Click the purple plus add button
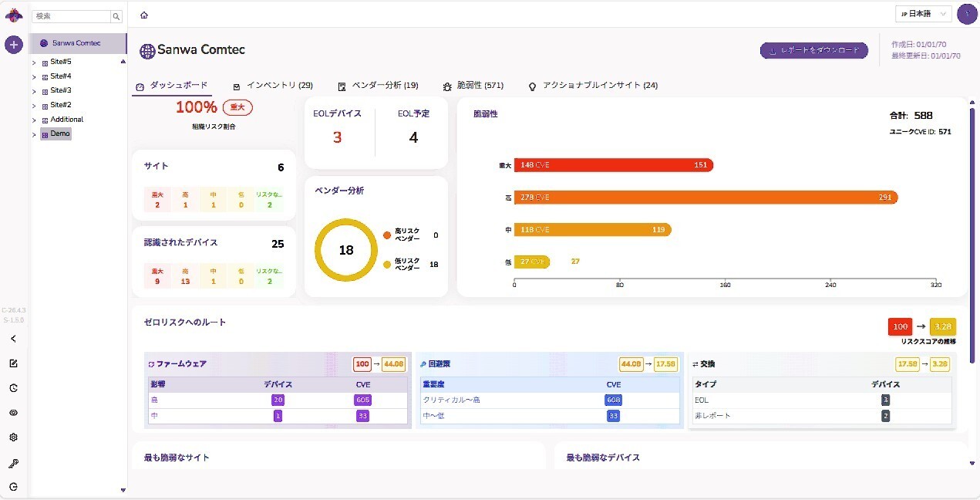 pos(13,45)
